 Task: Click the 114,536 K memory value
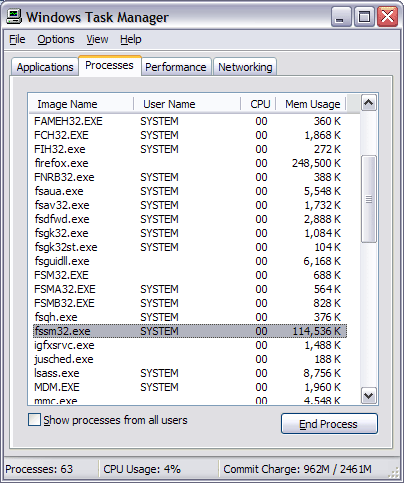coord(316,331)
